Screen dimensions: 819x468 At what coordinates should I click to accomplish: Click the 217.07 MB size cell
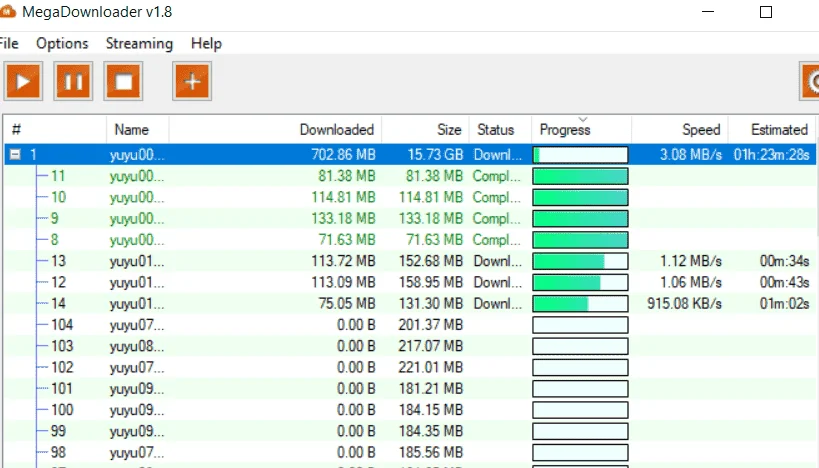coord(431,346)
